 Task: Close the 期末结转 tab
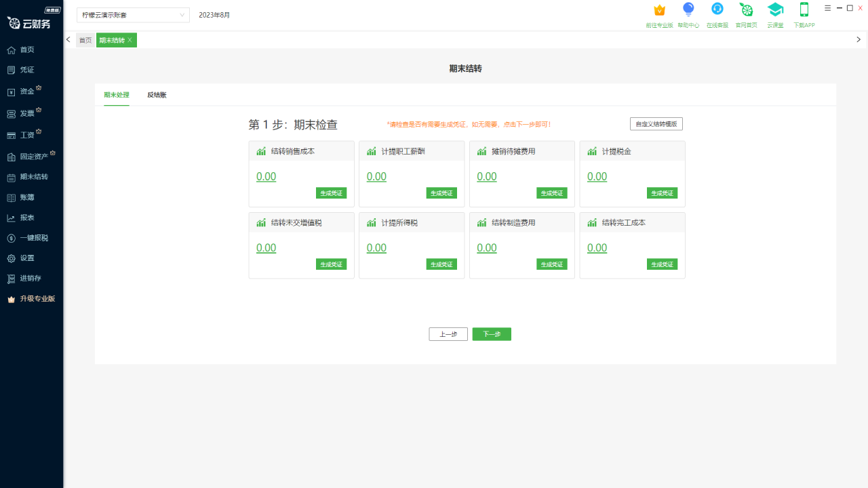pos(130,41)
